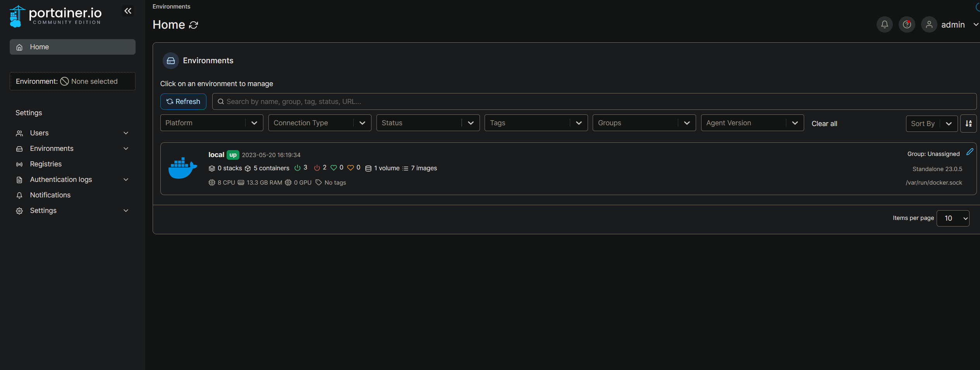
Task: Click the edit pencil for local environment
Action: coord(970,152)
